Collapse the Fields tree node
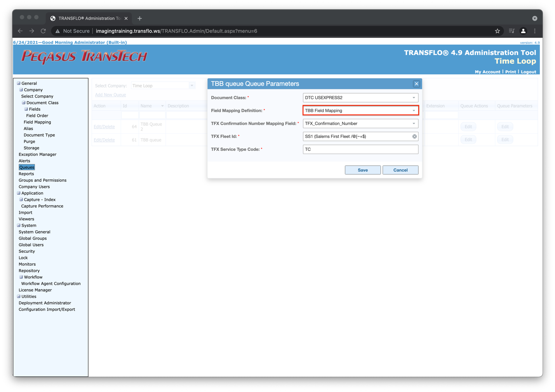Viewport: 555px width, 392px height. coord(26,109)
